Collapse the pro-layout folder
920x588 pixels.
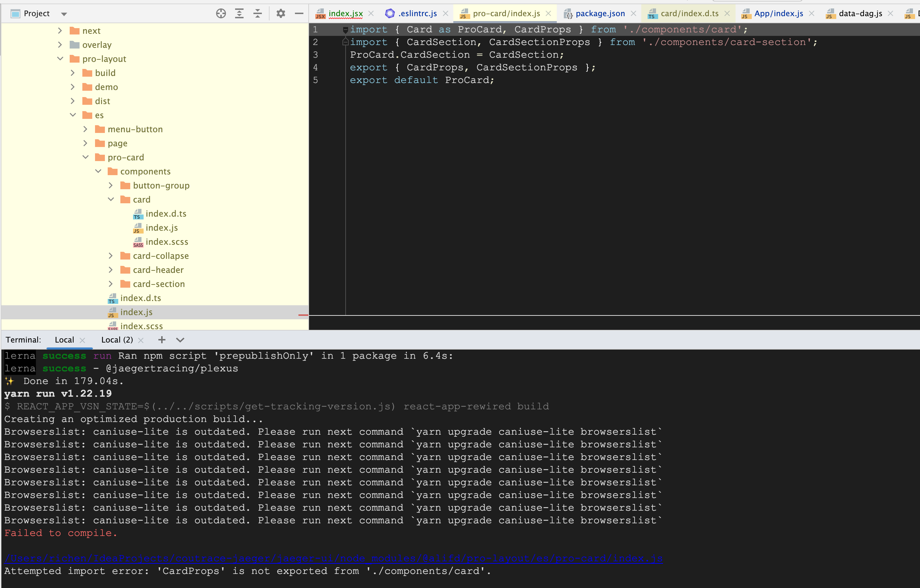pyautogui.click(x=60, y=59)
